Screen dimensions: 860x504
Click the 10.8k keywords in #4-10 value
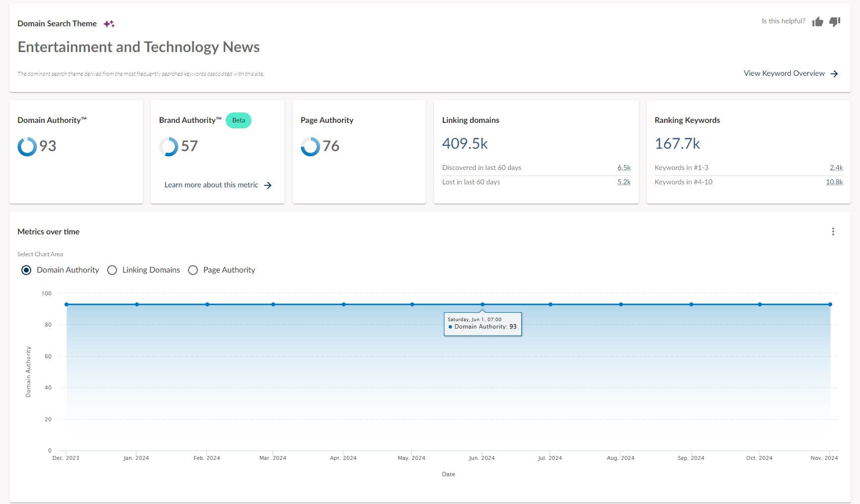tap(833, 182)
